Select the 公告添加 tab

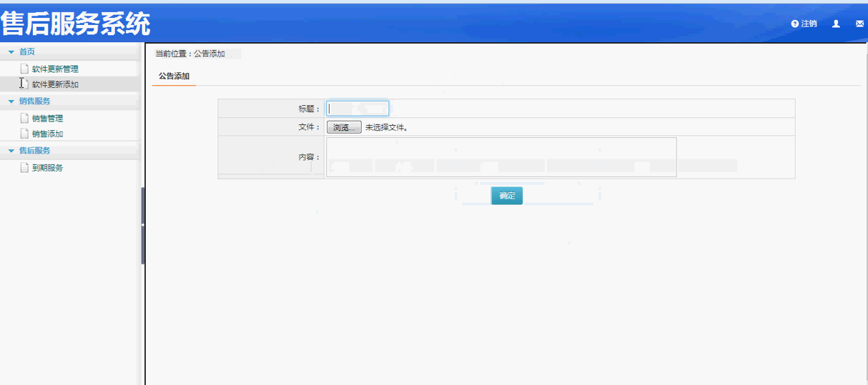pyautogui.click(x=174, y=76)
